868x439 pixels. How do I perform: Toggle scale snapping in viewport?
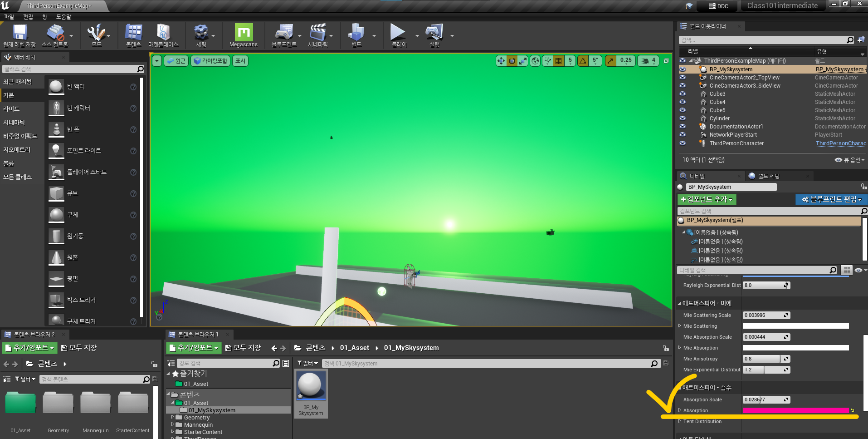pos(611,61)
